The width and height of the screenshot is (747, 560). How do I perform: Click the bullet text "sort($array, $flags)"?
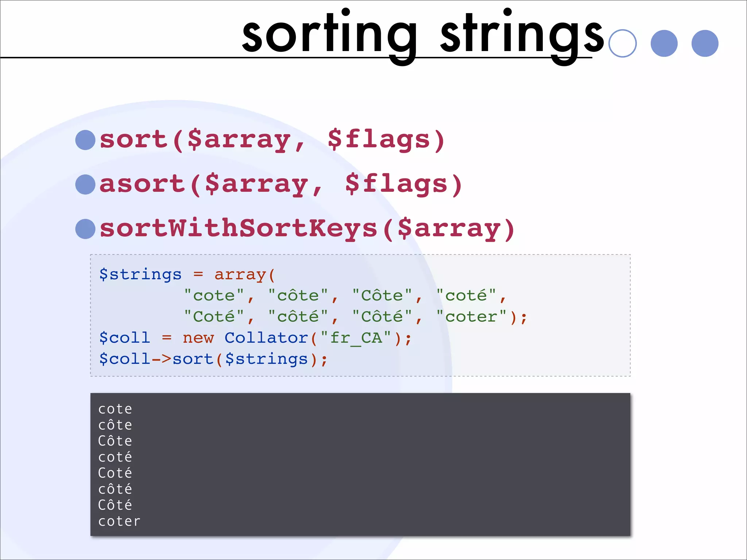coord(272,140)
